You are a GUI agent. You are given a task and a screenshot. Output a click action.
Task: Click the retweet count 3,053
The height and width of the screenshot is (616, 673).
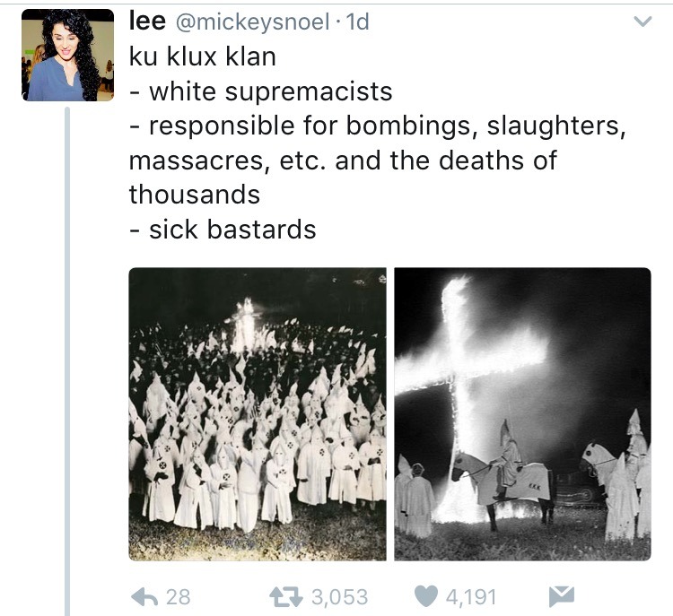(339, 597)
